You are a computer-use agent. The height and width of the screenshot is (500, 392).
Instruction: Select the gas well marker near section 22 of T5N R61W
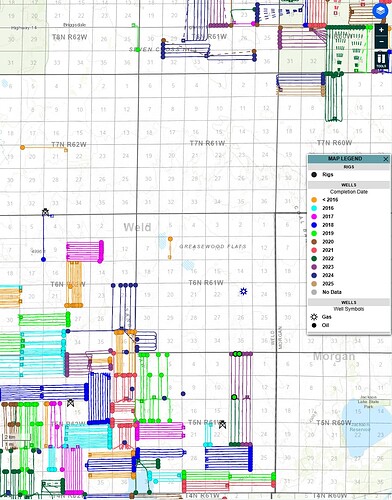tap(222, 424)
